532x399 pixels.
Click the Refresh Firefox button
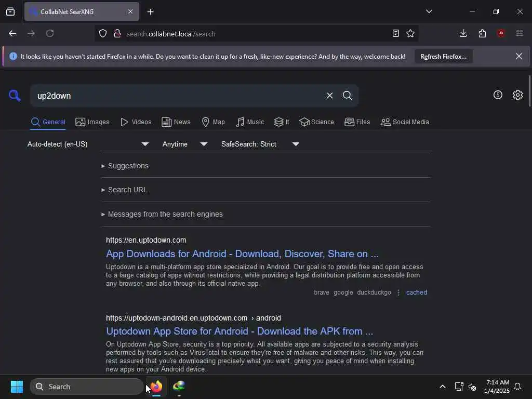(444, 56)
